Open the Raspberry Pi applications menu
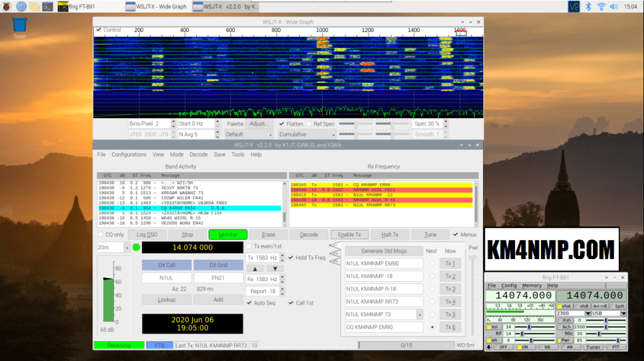The image size is (644, 361). pyautogui.click(x=6, y=6)
